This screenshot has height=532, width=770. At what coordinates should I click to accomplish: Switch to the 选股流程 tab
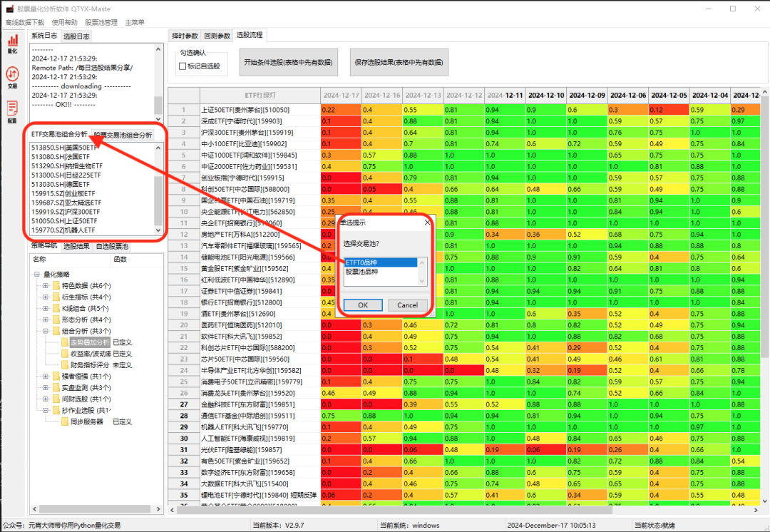pos(250,35)
